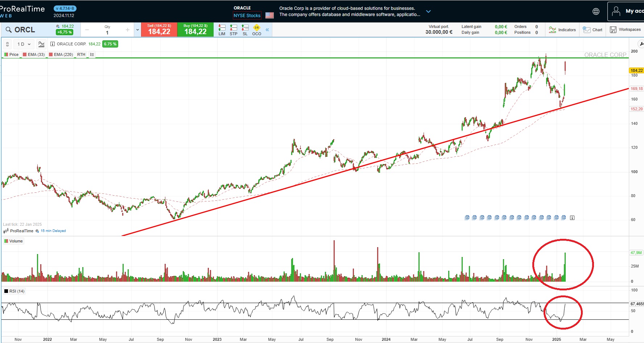644x343 pixels.
Task: Select the STP stop order icon
Action: [234, 29]
